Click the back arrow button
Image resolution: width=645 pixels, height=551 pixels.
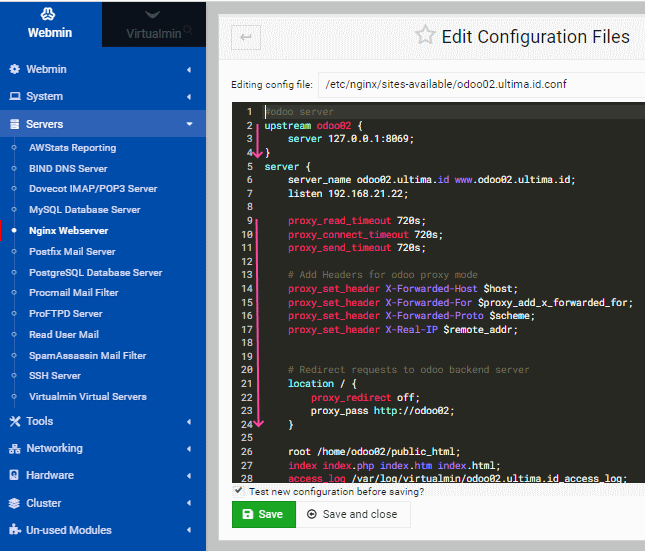pyautogui.click(x=246, y=37)
